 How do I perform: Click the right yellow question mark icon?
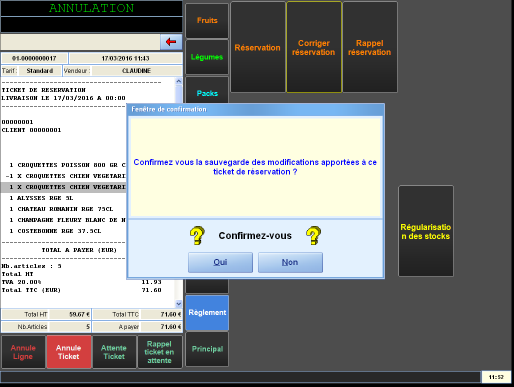(x=313, y=235)
